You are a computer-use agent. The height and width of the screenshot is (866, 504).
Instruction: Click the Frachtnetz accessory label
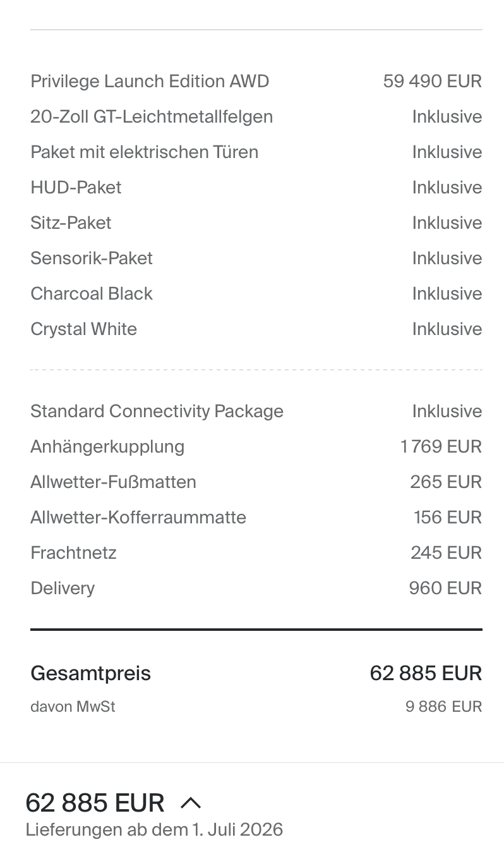(x=73, y=553)
